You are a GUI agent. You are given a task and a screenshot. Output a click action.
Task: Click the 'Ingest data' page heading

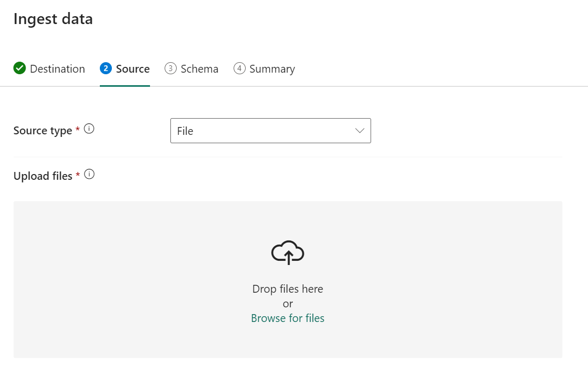(x=53, y=19)
